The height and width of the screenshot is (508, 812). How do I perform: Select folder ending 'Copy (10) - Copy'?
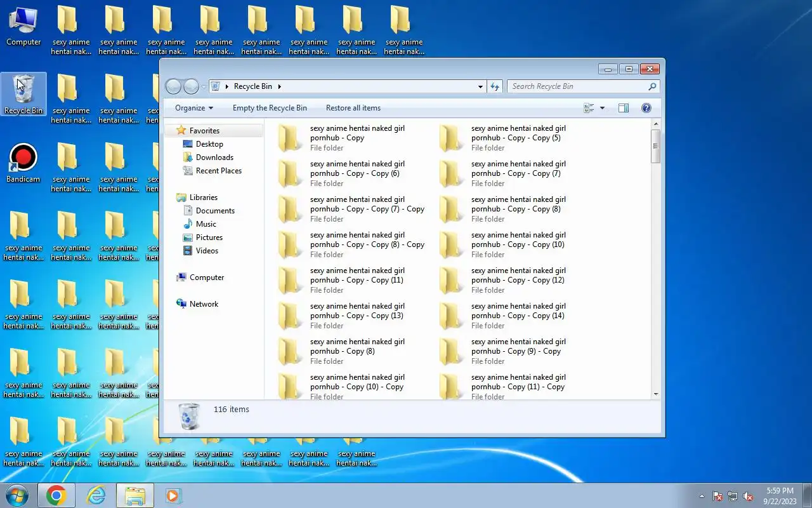(x=352, y=386)
